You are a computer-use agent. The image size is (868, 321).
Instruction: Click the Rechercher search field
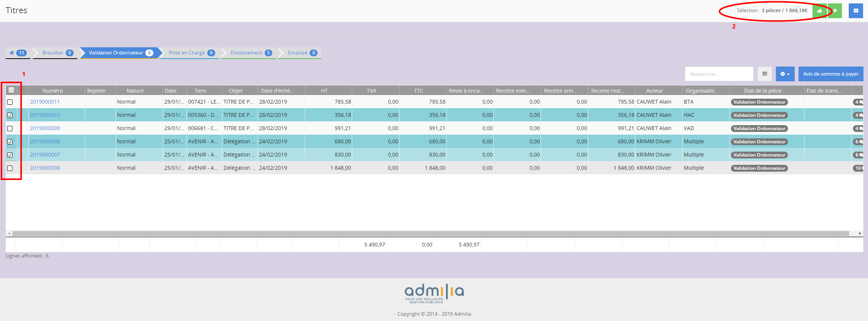point(719,74)
